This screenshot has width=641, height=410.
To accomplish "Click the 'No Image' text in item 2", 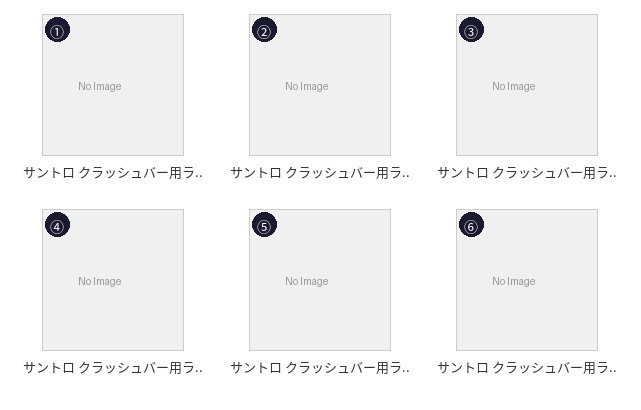I will (307, 86).
